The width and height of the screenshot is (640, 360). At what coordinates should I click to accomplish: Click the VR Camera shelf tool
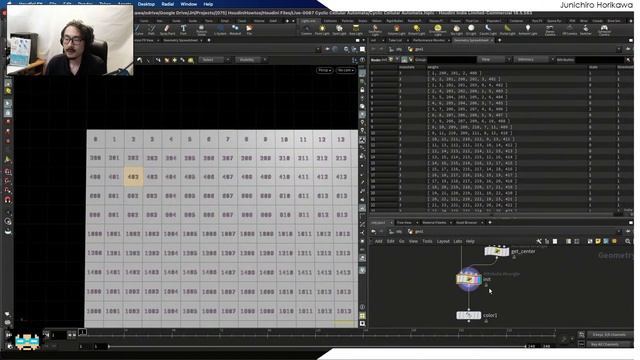click(x=569, y=29)
